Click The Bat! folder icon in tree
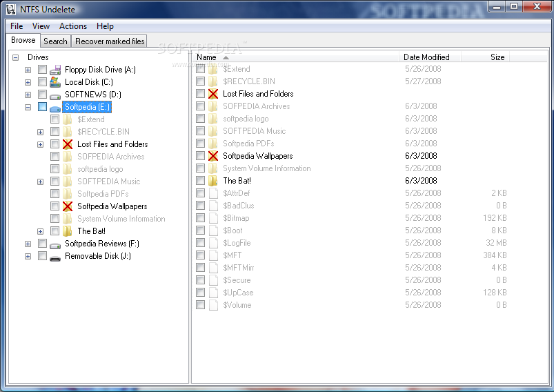Screen dimensions: 554x392 67,231
